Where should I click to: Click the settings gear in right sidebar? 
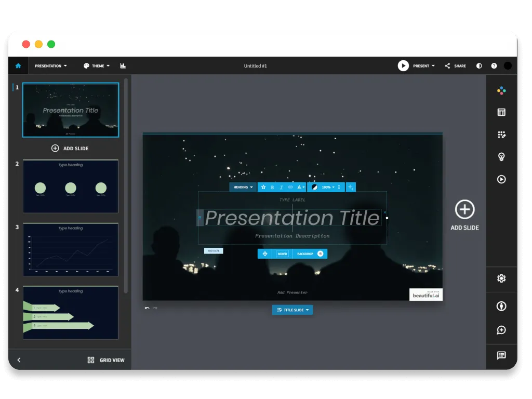click(x=501, y=278)
